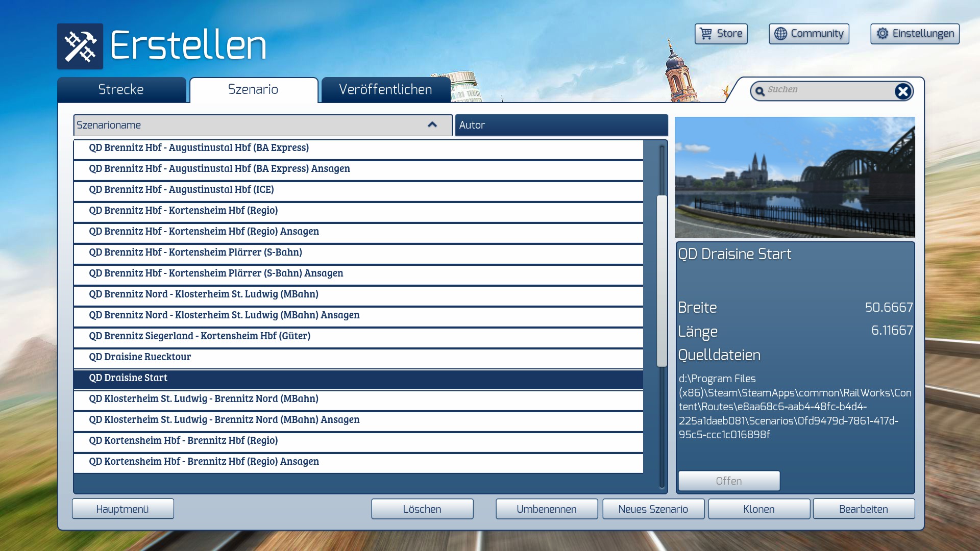Click the Umbenennen button
This screenshot has height=551, width=980.
click(x=546, y=509)
